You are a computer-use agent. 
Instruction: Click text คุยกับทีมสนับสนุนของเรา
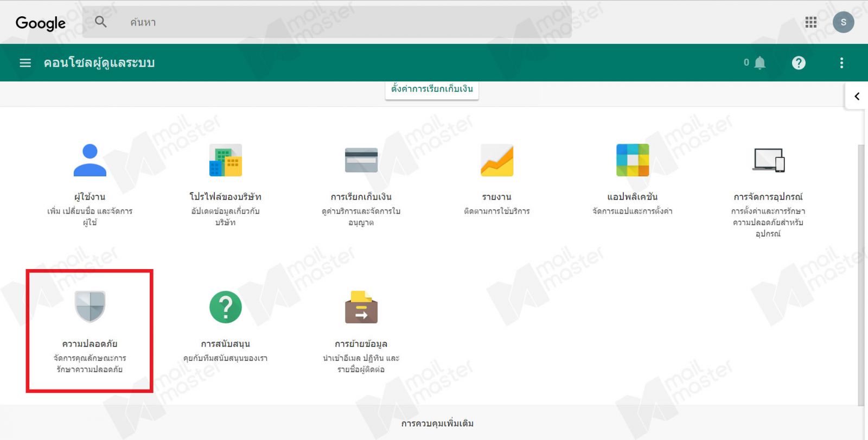point(226,358)
